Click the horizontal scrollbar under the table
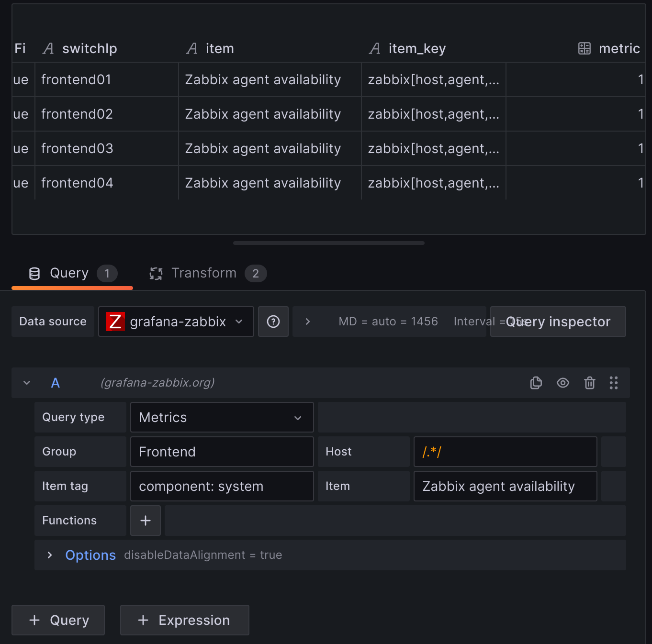 coord(329,243)
